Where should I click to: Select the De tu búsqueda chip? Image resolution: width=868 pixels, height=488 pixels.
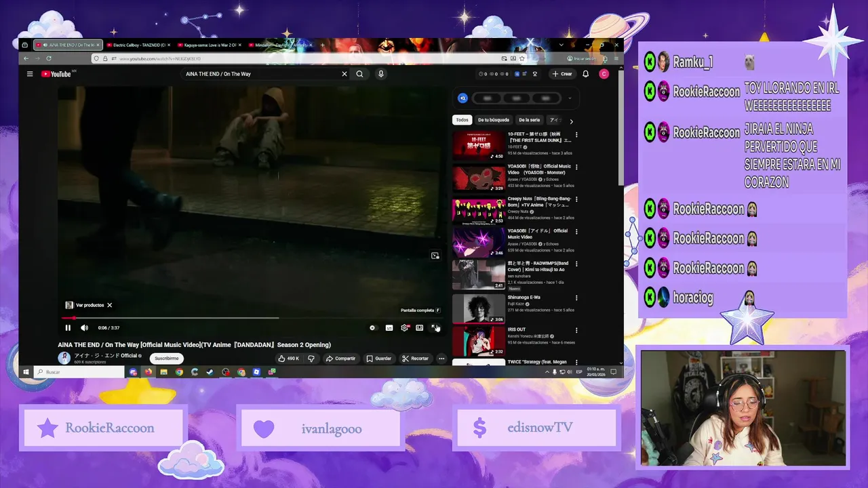coord(494,120)
